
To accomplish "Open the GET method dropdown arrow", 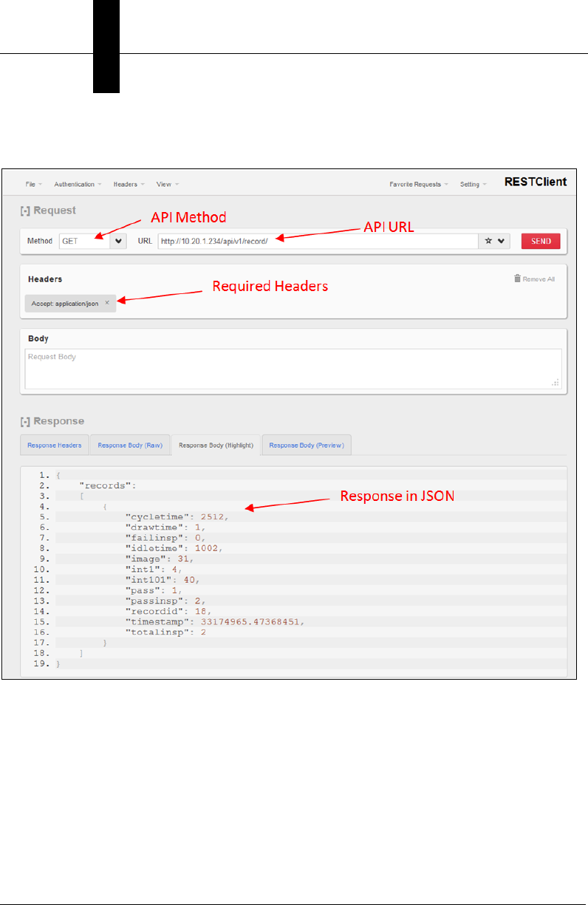I will tap(118, 242).
